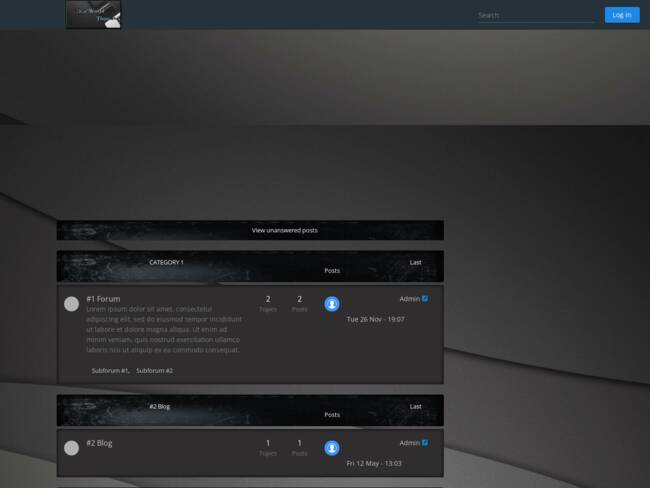This screenshot has width=650, height=488.
Task: Open the #2 Blog category header link
Action: pos(160,406)
